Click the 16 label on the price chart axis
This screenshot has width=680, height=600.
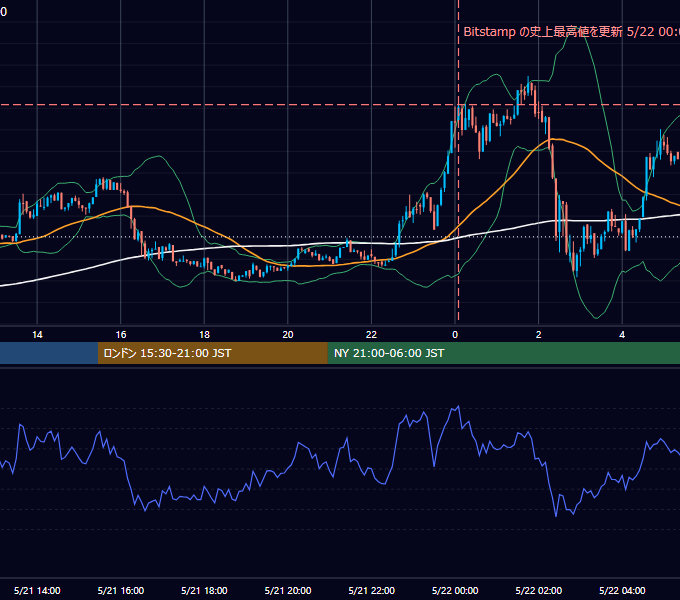point(121,335)
